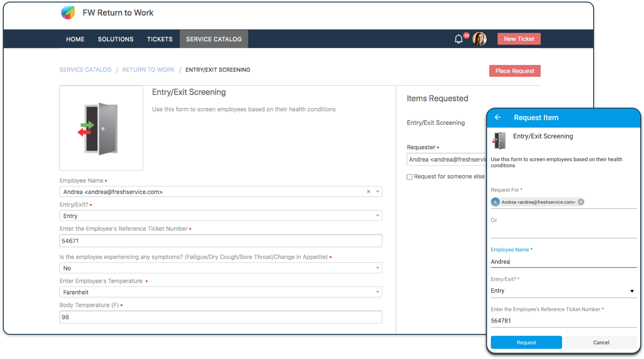The height and width of the screenshot is (359, 644).
Task: Open the SERVICE CATALOG menu tab
Action: 214,39
